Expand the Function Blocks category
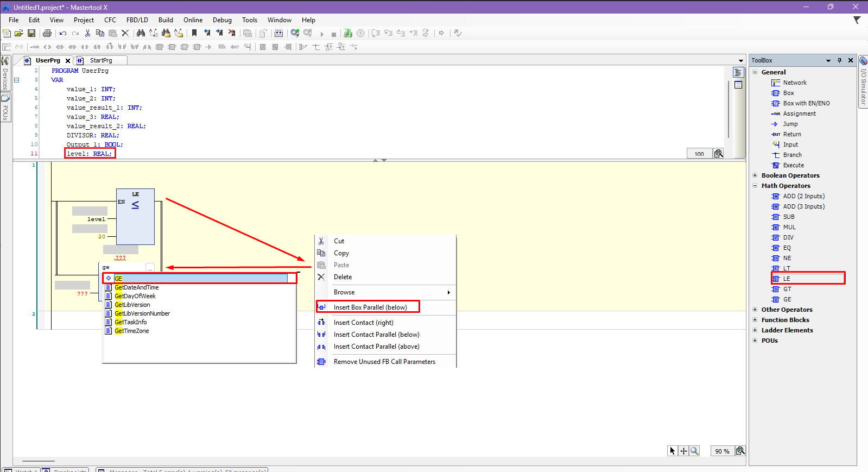The height and width of the screenshot is (472, 868). [755, 320]
